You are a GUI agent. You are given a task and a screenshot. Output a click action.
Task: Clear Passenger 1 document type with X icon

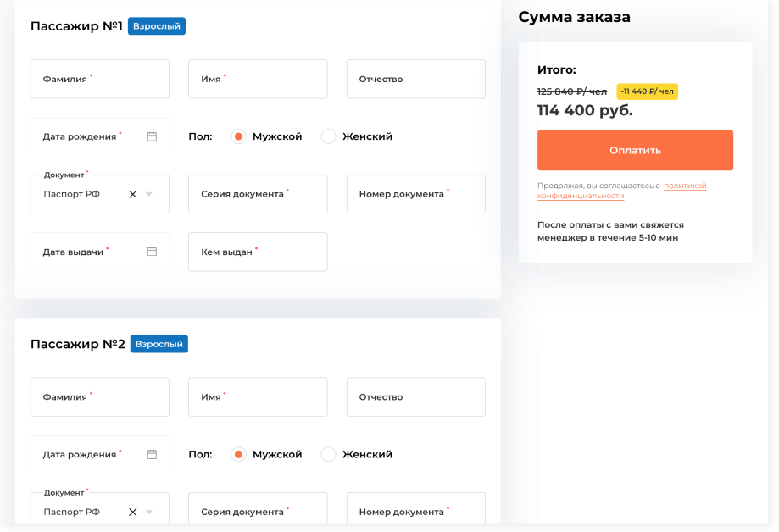[132, 194]
